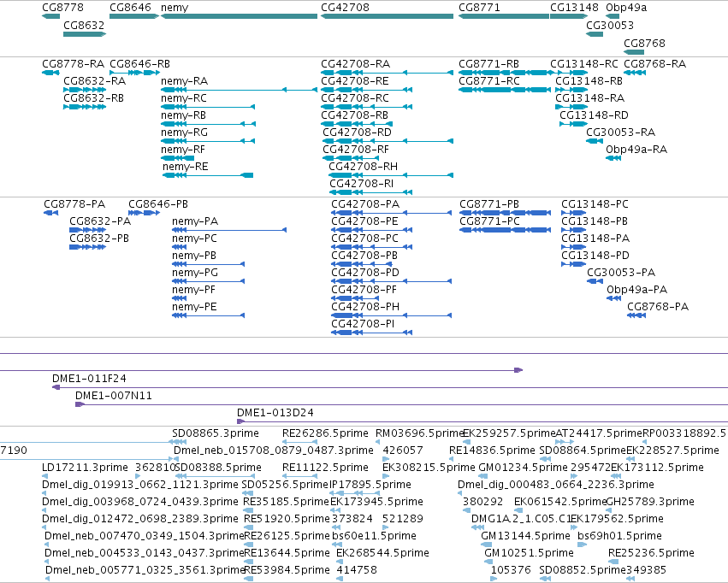Select protein CG8778-PA
Viewport: 728px width, 583px height.
tap(51, 213)
